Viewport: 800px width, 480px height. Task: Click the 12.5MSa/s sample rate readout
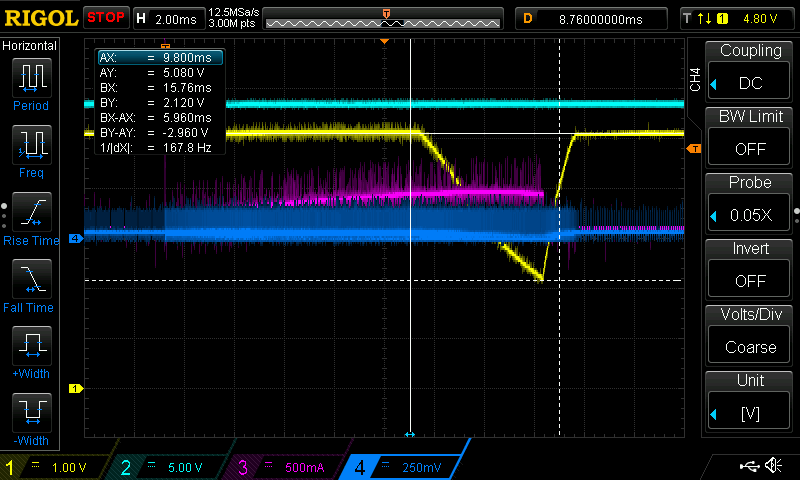coord(234,12)
